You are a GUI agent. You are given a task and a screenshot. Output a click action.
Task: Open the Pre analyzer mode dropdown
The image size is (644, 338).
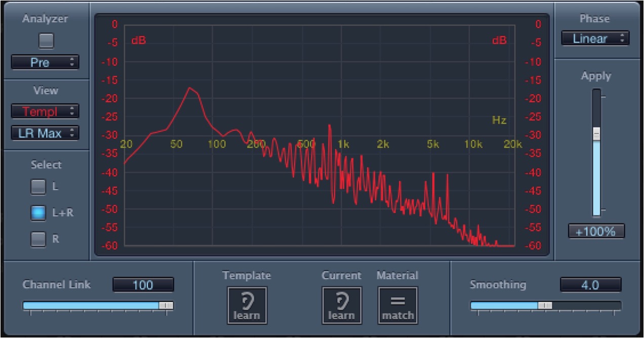point(45,62)
